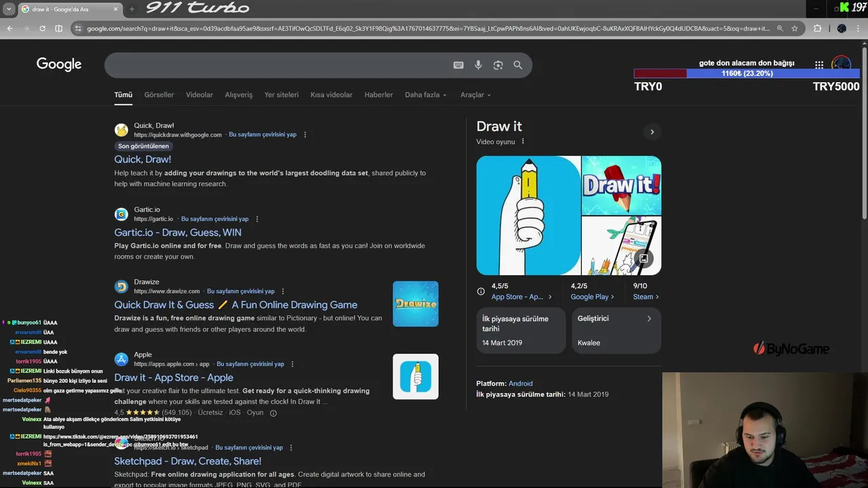This screenshot has height=488, width=868.
Task: Click the Drawize result thumbnail image
Action: [x=416, y=304]
